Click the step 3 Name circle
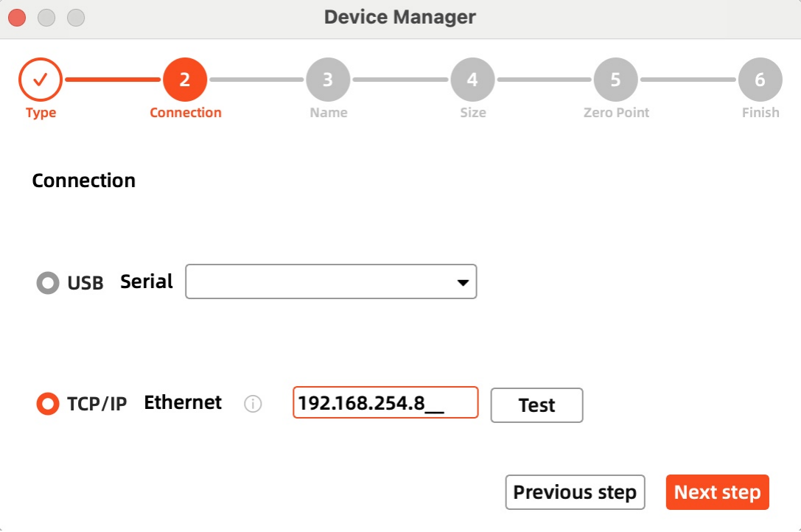This screenshot has width=801, height=532. click(x=328, y=80)
